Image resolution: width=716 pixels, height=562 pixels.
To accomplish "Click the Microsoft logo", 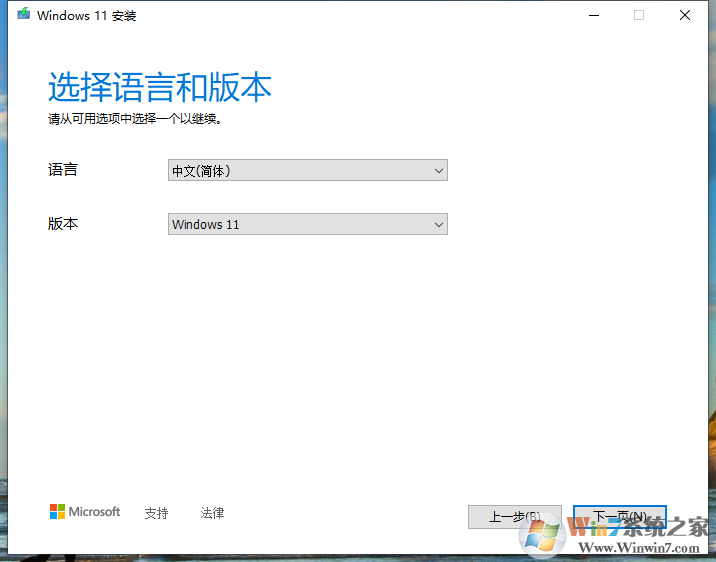I will tap(85, 511).
